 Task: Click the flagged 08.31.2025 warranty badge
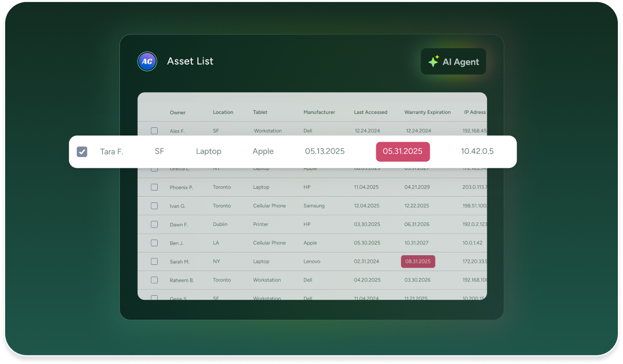coord(418,261)
